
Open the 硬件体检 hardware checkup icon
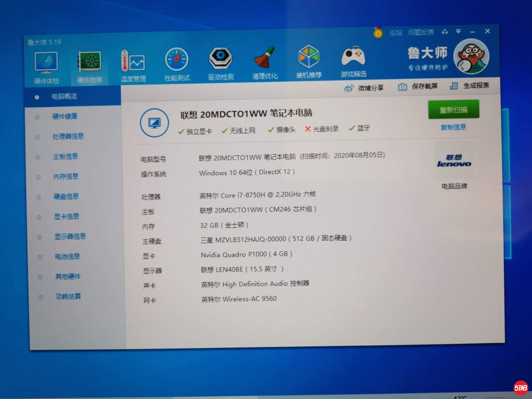coord(46,63)
